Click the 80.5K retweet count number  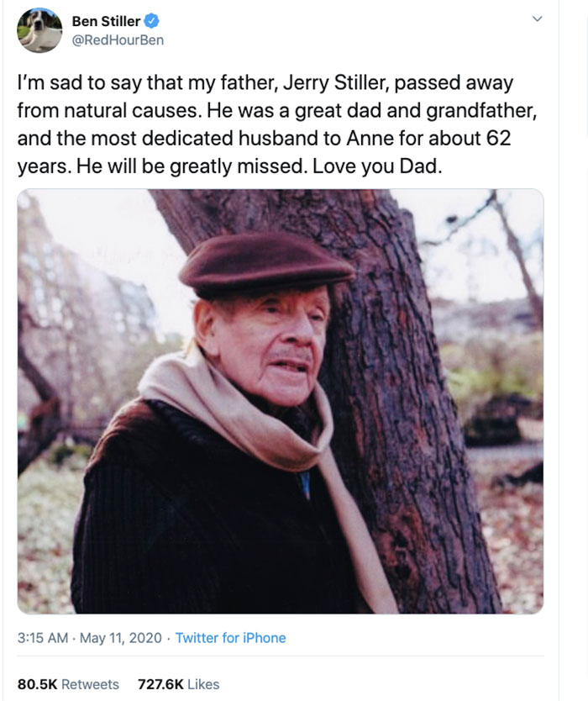pos(36,684)
